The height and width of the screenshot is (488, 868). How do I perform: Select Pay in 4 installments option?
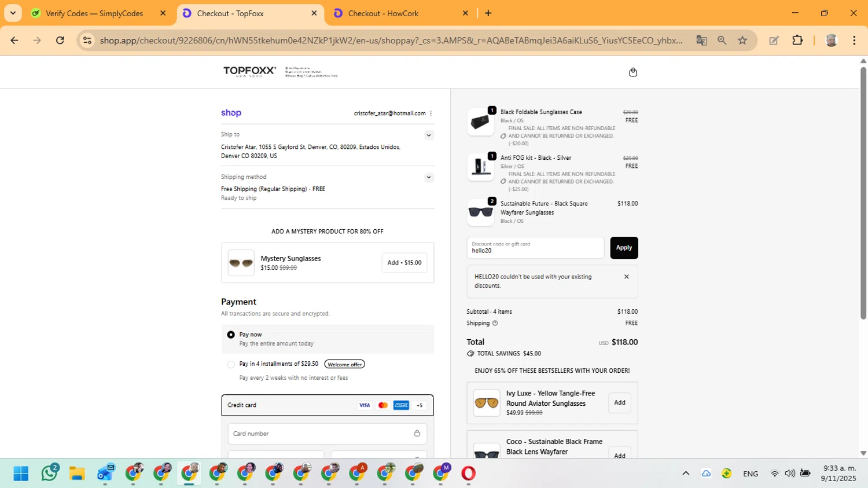click(231, 364)
